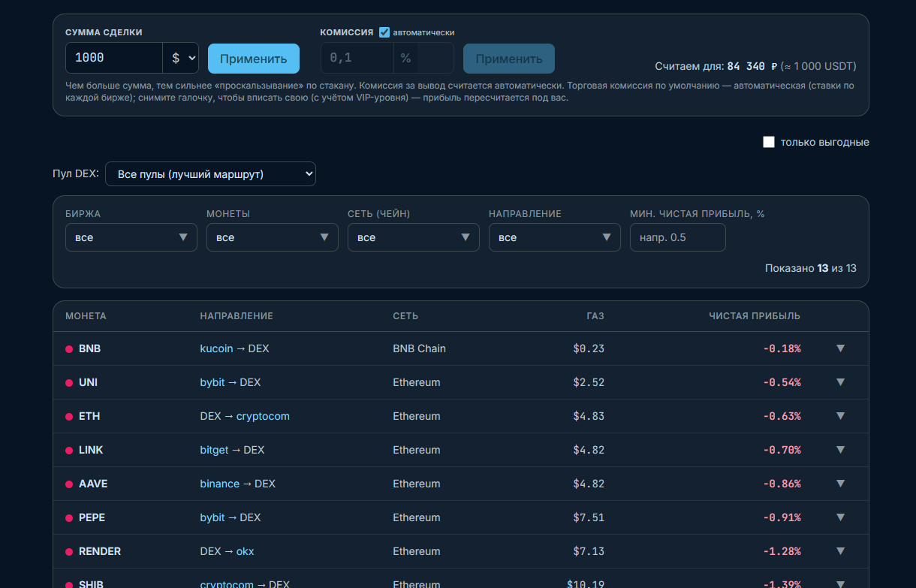Open the Сеть (чейн) filter dropdown
Viewport: 916px width, 588px height.
(x=414, y=237)
